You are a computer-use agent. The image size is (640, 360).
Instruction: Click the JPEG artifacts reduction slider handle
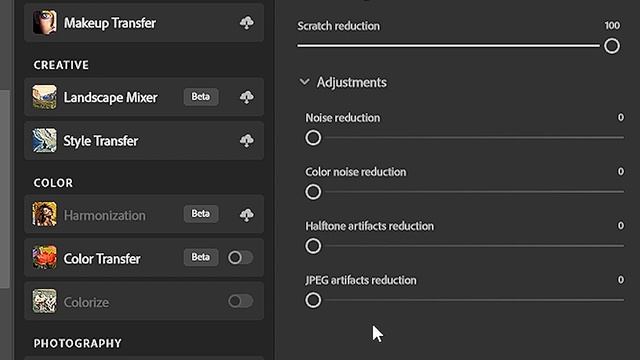313,300
